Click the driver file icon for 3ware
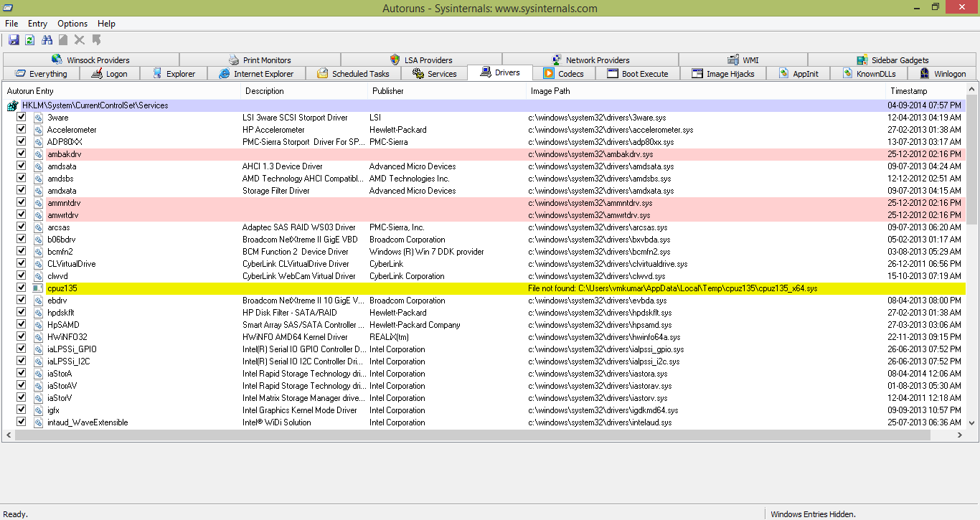The height and width of the screenshot is (520, 980). coord(39,118)
